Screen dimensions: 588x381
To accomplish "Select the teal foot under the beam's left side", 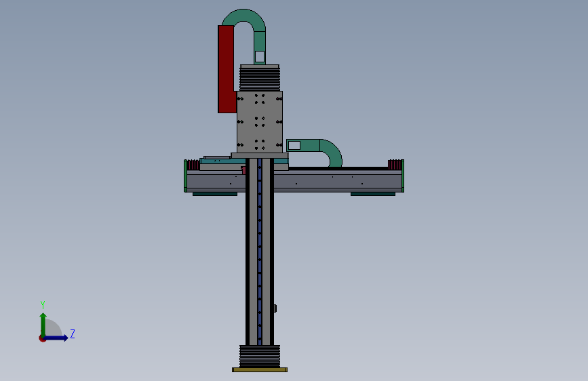I will pos(215,194).
